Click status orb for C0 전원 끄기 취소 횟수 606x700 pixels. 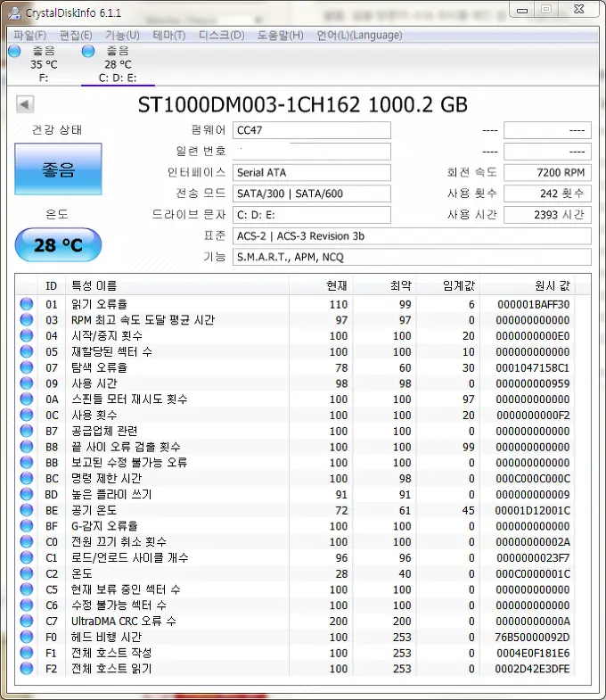tap(27, 541)
